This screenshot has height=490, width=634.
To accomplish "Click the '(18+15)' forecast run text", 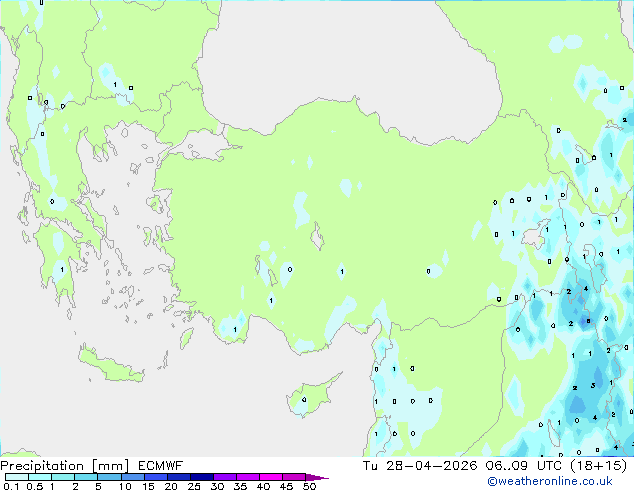I will click(598, 466).
